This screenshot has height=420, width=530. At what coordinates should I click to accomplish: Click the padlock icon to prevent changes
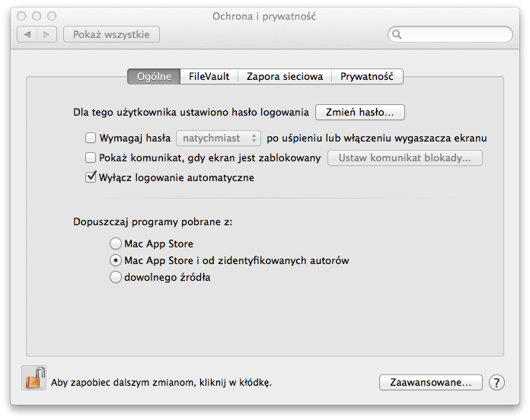point(34,378)
